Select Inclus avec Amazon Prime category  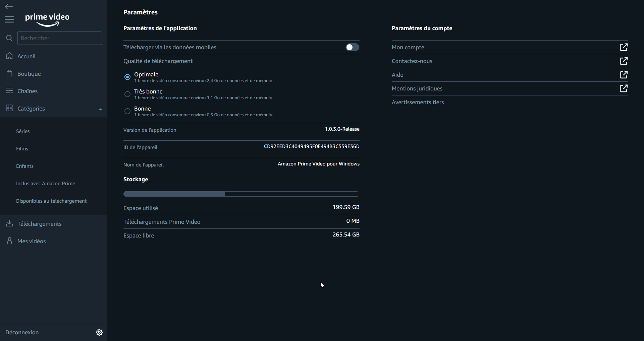coord(46,184)
